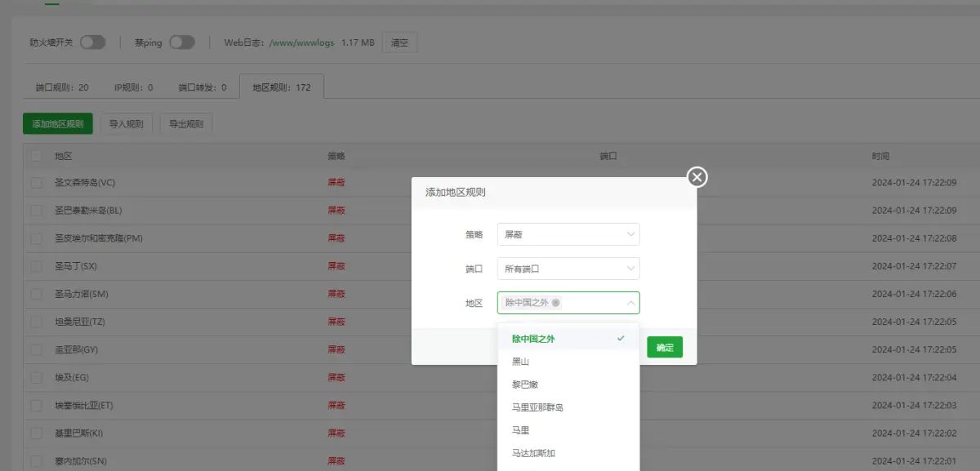Open the 策略 dropdown in the dialog
The height and width of the screenshot is (471, 980).
pos(568,233)
